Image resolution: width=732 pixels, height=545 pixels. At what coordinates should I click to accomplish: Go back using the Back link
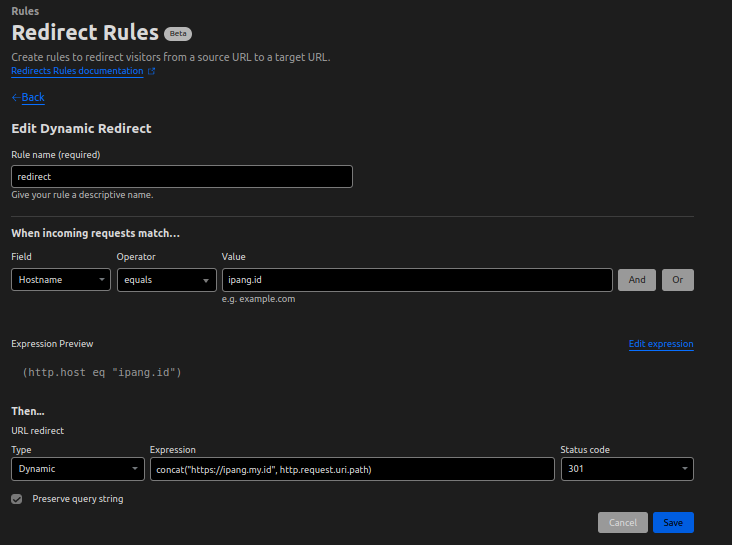[33, 97]
